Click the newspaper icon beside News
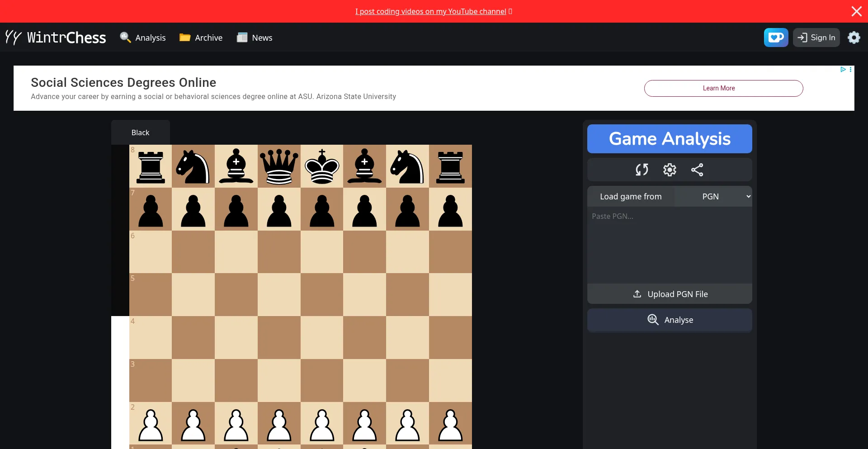Screen dimensions: 868x449 click(242, 38)
